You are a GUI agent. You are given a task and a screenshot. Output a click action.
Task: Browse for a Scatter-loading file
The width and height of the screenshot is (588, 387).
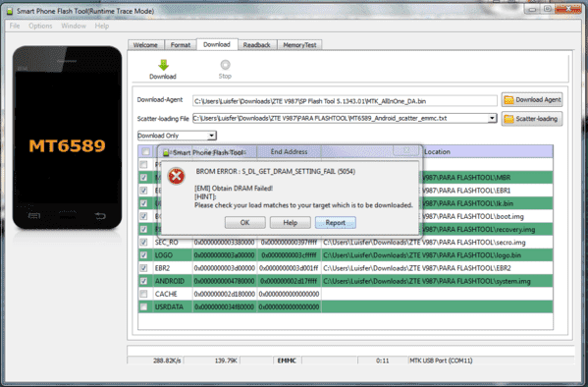tap(532, 119)
